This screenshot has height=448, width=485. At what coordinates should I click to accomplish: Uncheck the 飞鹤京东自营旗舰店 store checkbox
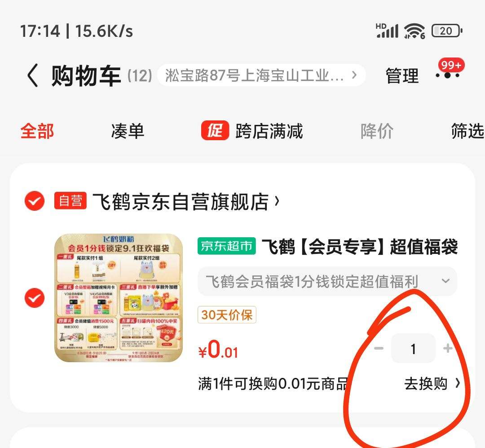coord(35,201)
